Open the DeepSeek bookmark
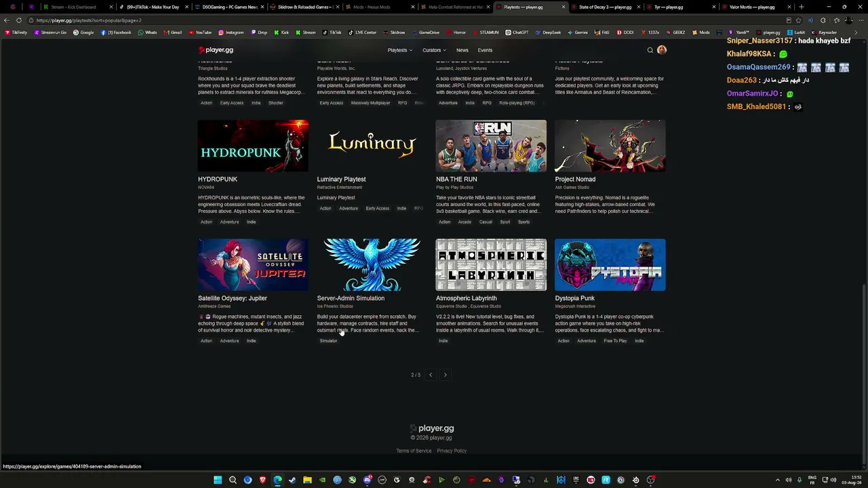868x488 pixels. [548, 33]
